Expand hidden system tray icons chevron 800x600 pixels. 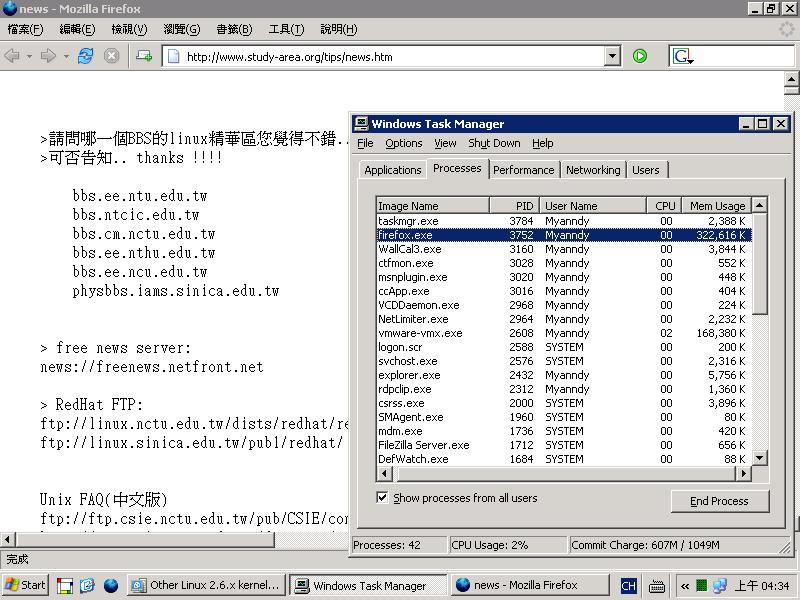(685, 586)
